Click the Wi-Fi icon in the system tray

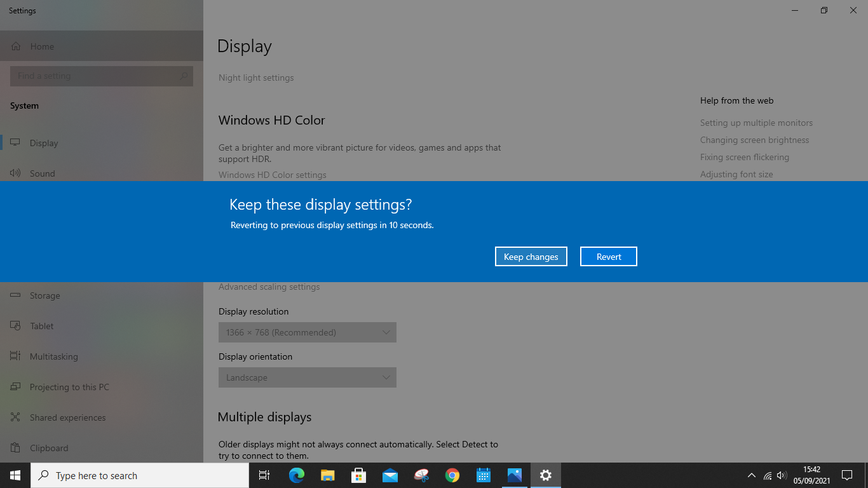(x=766, y=475)
